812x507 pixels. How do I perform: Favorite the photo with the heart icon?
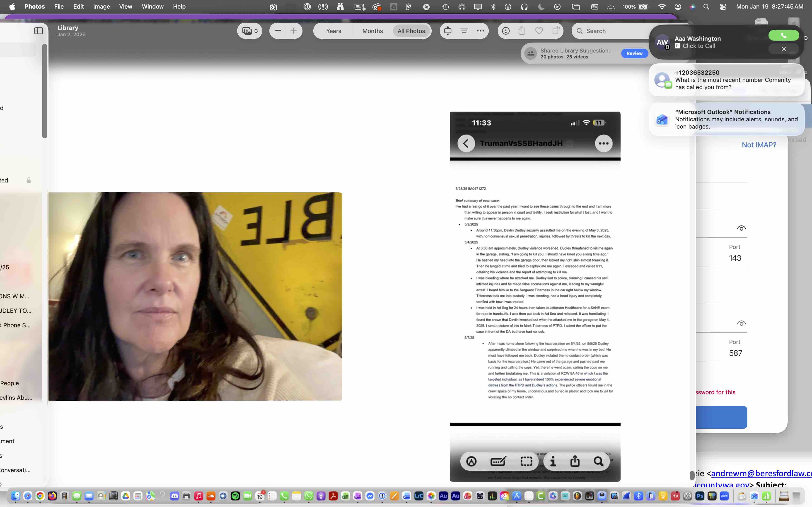pos(539,31)
